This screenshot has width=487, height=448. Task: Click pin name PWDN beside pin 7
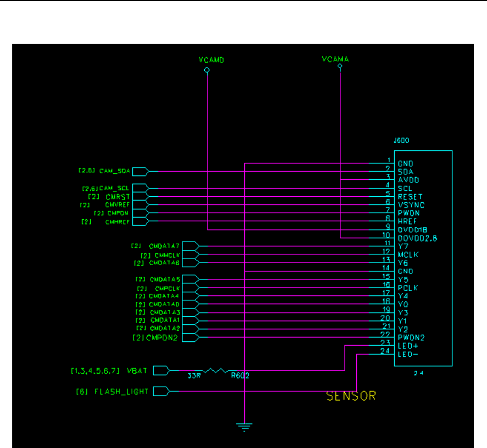click(409, 213)
